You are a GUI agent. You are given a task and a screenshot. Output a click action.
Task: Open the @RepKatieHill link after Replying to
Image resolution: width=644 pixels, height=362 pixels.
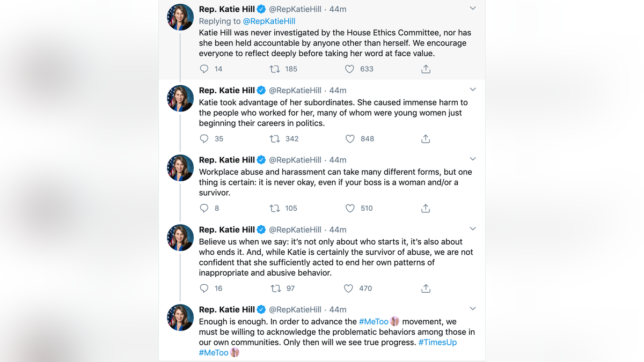point(269,21)
